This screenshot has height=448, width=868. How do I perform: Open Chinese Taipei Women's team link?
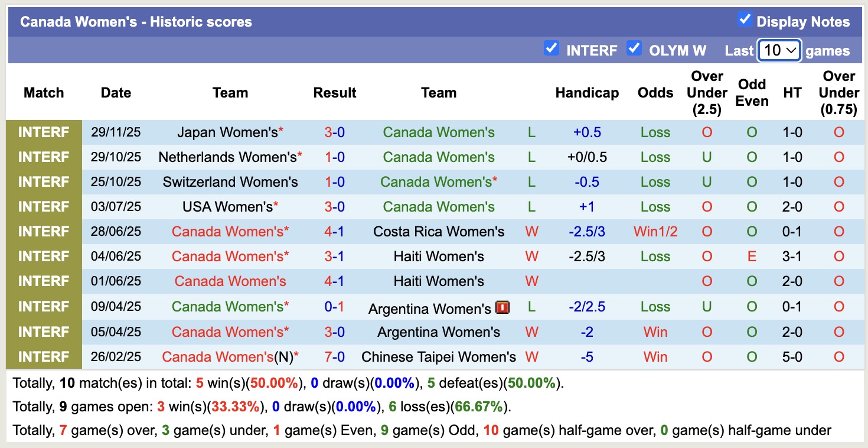[x=439, y=357]
